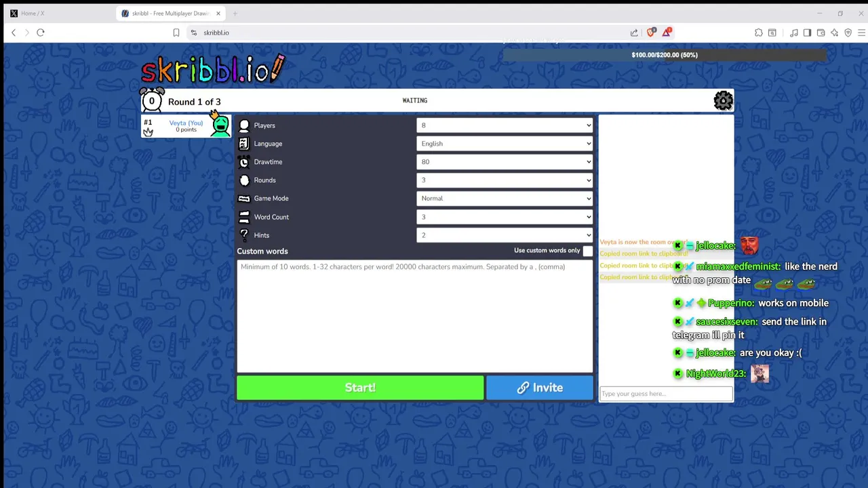Click the Round 1 of 3 text

pyautogui.click(x=194, y=102)
